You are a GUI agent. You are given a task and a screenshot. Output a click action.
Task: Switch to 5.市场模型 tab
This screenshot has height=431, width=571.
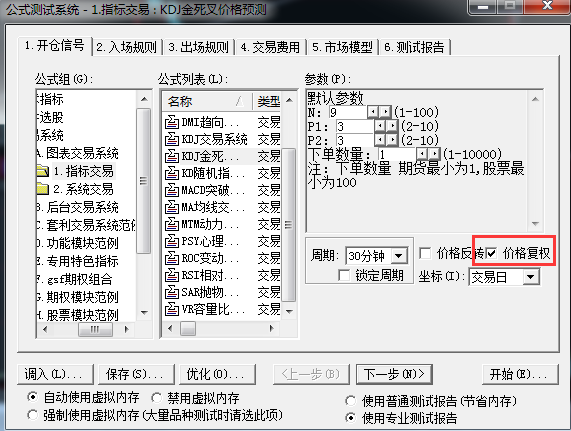pyautogui.click(x=342, y=47)
